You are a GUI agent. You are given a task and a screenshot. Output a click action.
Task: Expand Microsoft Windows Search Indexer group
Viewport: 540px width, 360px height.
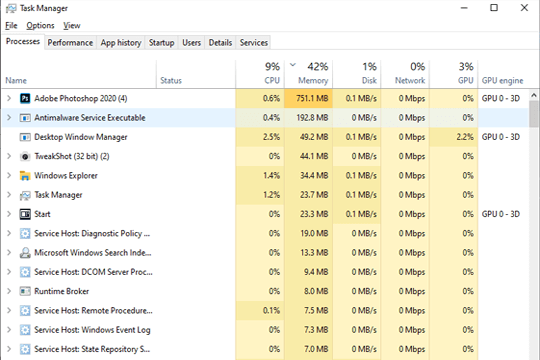9,253
